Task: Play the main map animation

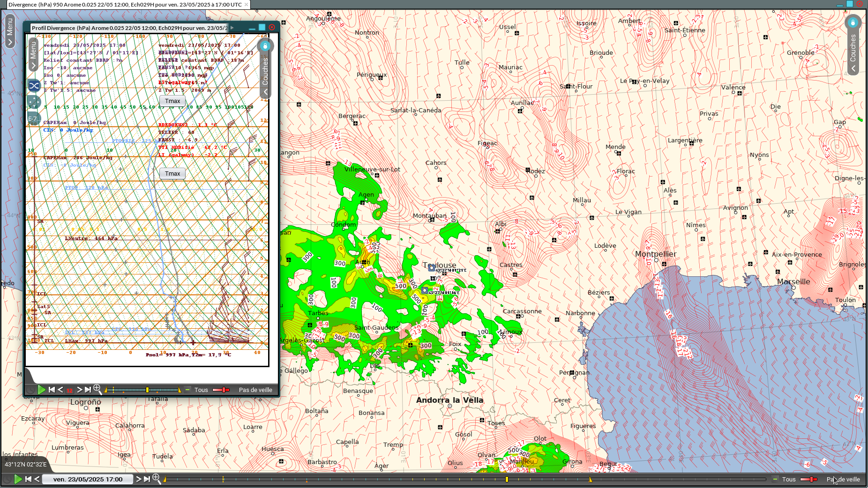Action: click(x=18, y=479)
